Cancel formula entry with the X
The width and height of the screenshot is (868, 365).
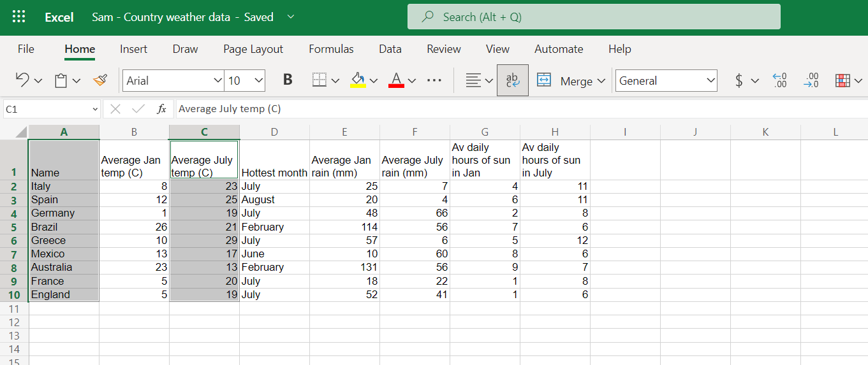115,109
